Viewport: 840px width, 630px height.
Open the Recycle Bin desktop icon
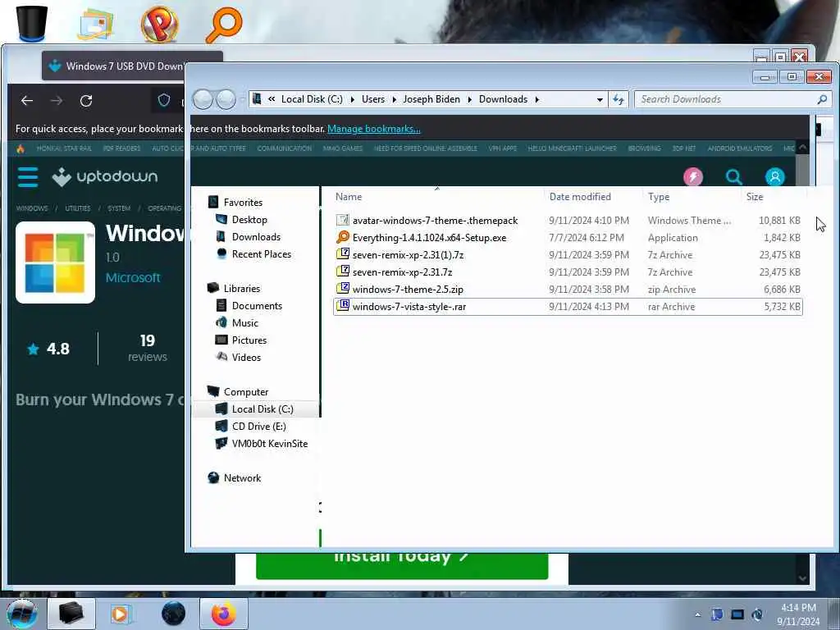(32, 22)
